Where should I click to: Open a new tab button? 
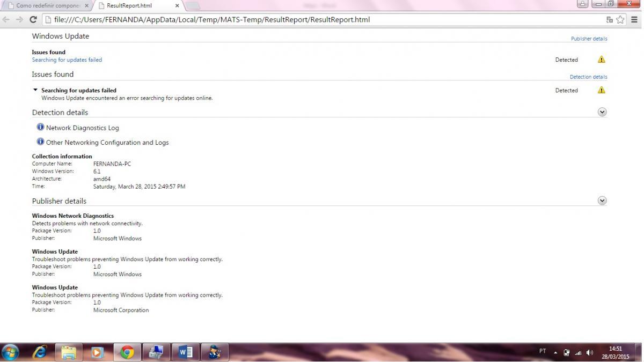pos(193,5)
